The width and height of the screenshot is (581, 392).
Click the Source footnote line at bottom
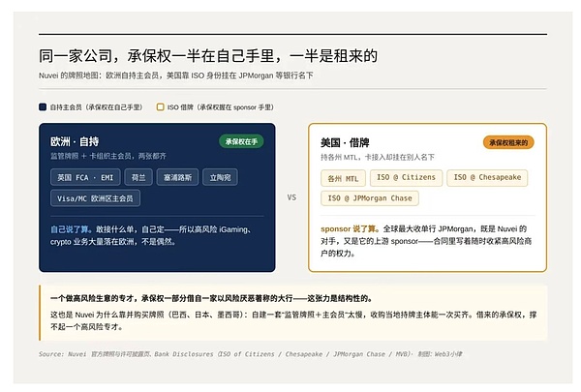pos(251,354)
